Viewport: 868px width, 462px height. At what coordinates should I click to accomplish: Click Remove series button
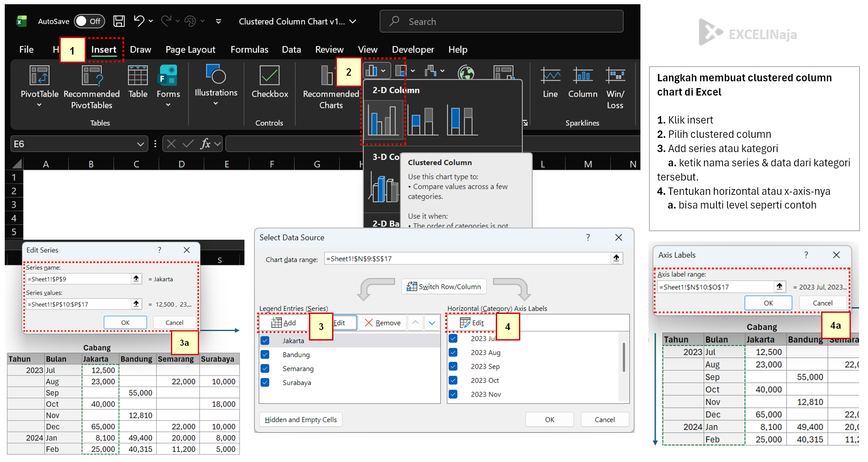pos(383,323)
